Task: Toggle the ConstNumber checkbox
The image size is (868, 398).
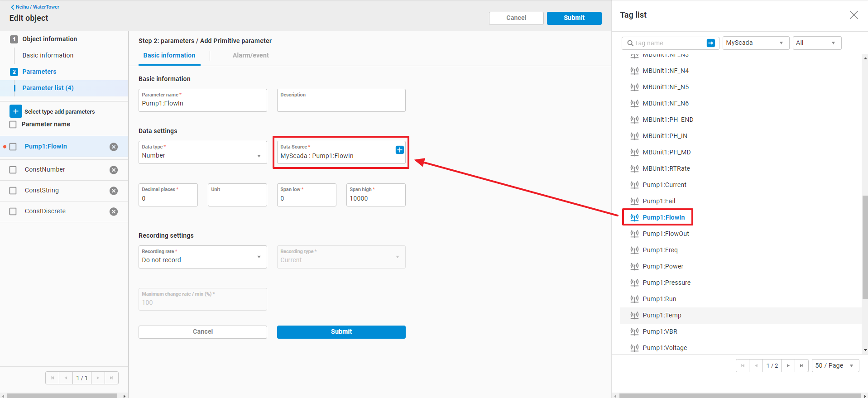Action: (13, 170)
